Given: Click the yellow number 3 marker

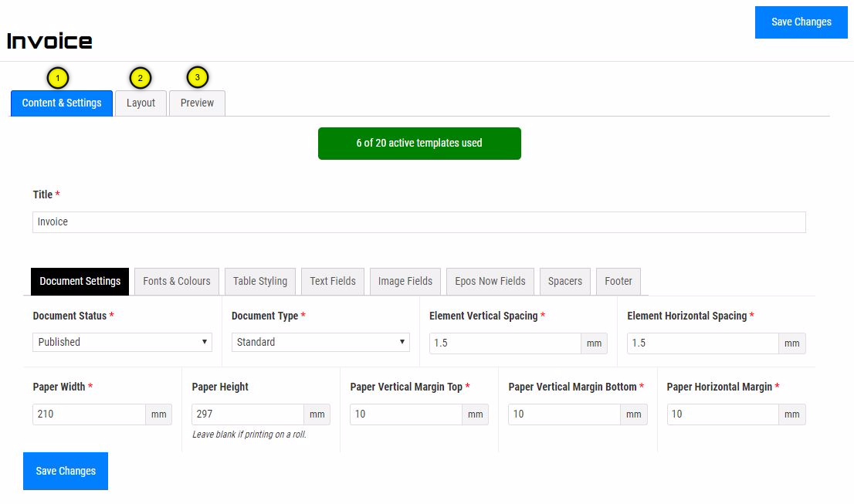Looking at the screenshot, I should tap(198, 77).
